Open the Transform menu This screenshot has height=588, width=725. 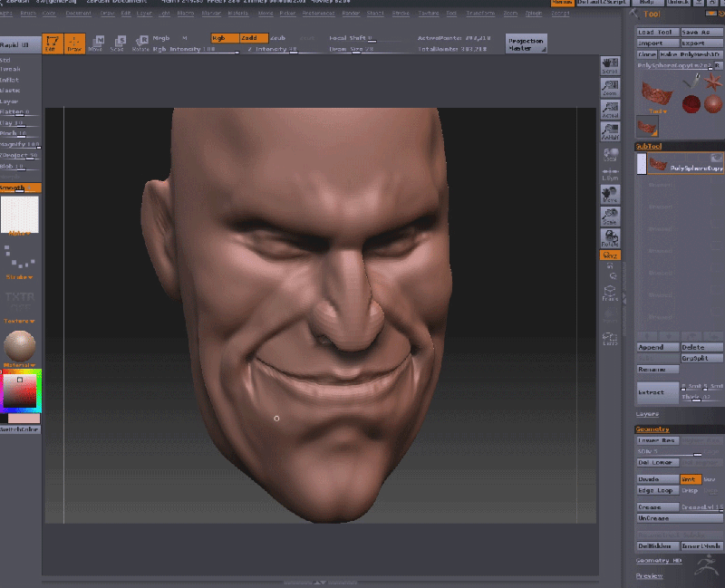[480, 14]
